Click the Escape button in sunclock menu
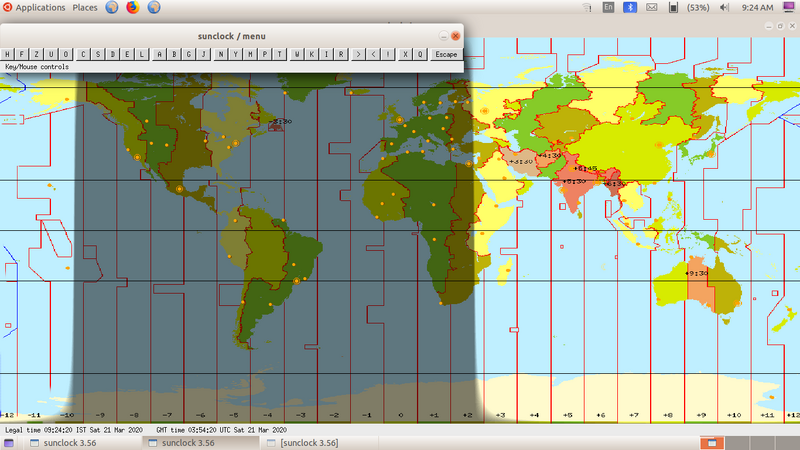Viewport: 800px width, 450px height. [x=446, y=54]
